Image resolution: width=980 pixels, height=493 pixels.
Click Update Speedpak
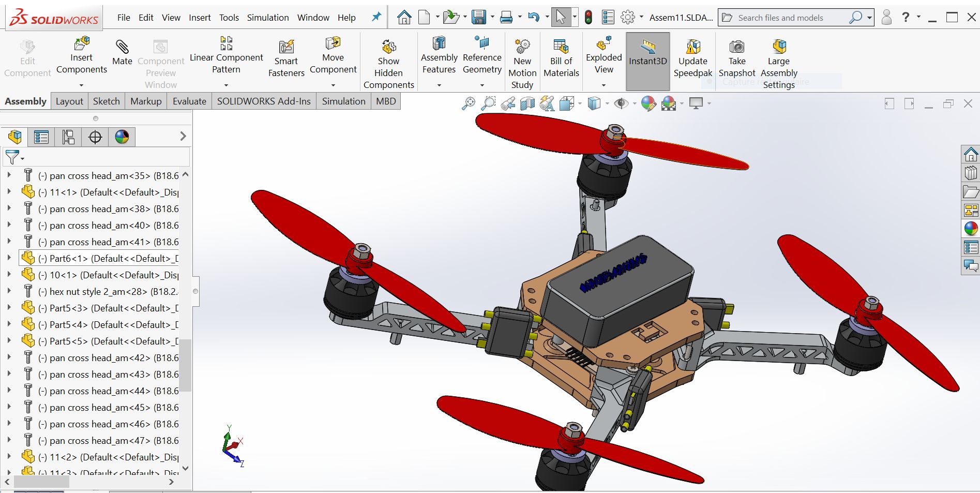[x=693, y=58]
